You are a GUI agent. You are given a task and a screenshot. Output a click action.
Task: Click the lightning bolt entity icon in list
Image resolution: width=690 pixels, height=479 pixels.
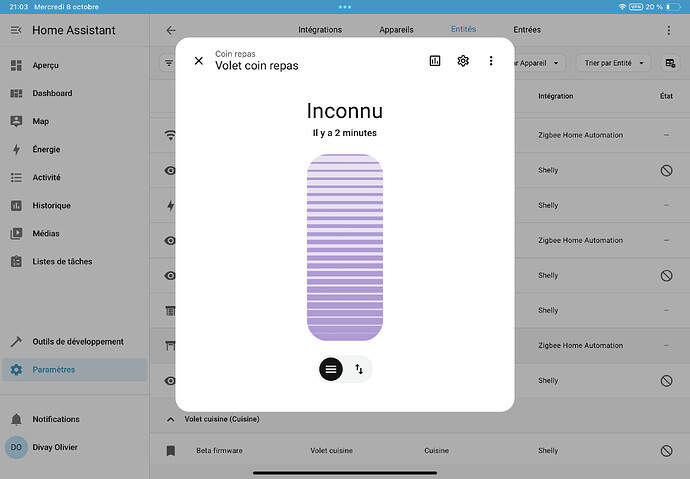click(x=171, y=205)
